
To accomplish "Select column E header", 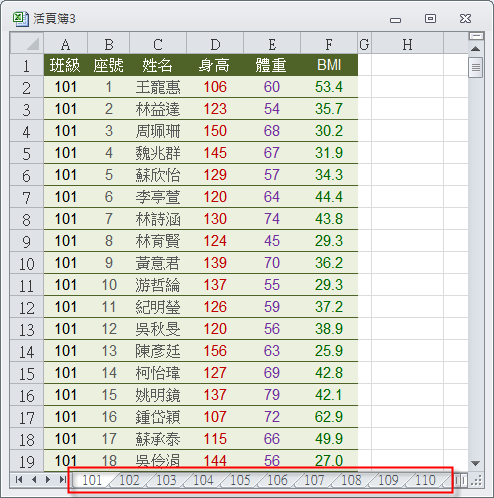I will pos(272,43).
